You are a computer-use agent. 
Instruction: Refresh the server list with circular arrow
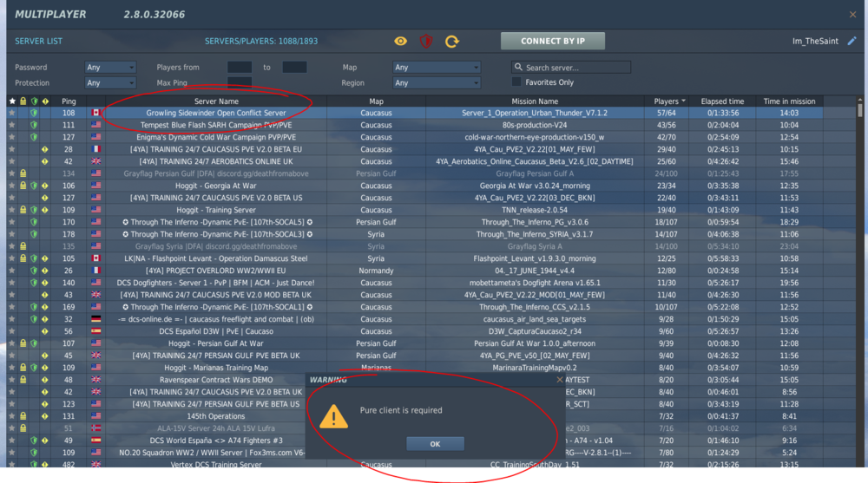tap(451, 41)
